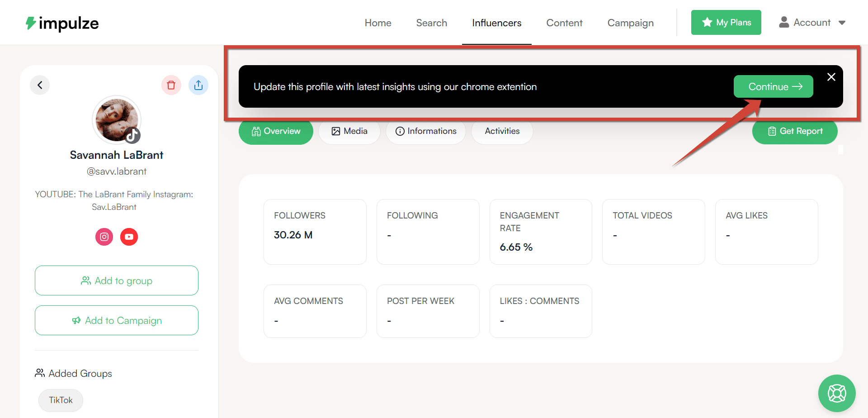This screenshot has width=868, height=418.
Task: Share profile using the blue share icon
Action: (198, 85)
